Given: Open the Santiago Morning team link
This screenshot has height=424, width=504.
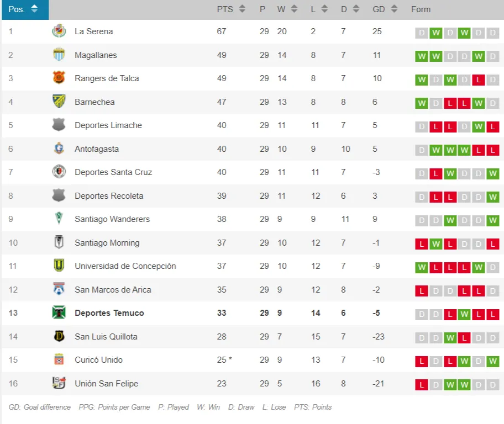Looking at the screenshot, I should (x=107, y=243).
